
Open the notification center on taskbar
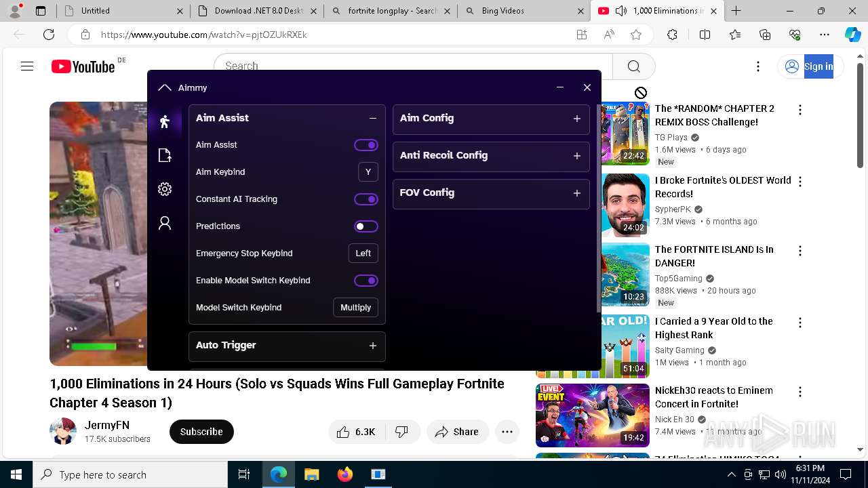click(846, 474)
